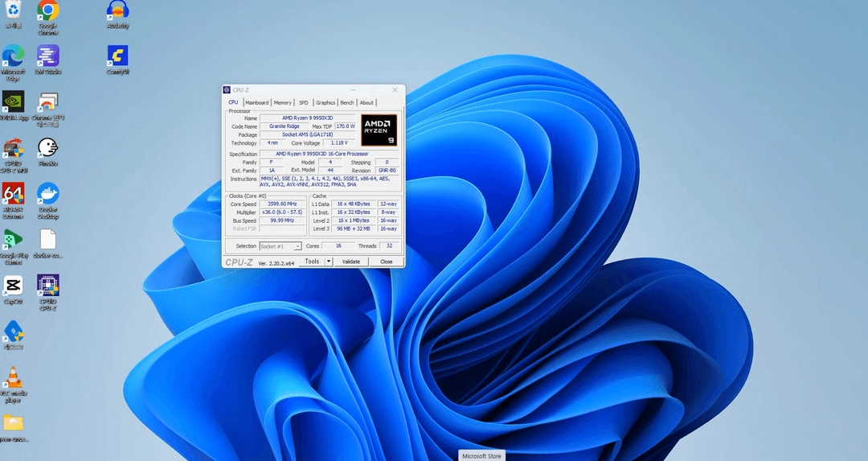Image resolution: width=868 pixels, height=461 pixels.
Task: Click the GNR-B0 revision value
Action: click(387, 171)
